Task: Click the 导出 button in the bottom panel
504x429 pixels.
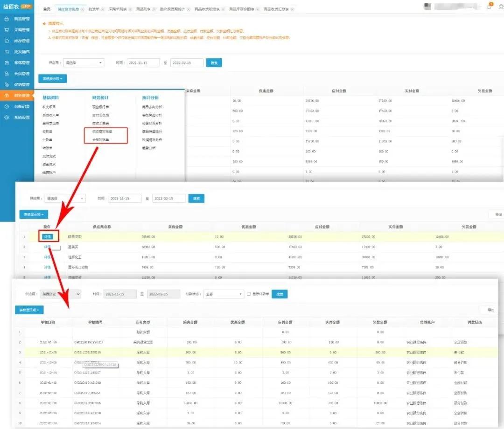Action: [x=491, y=310]
